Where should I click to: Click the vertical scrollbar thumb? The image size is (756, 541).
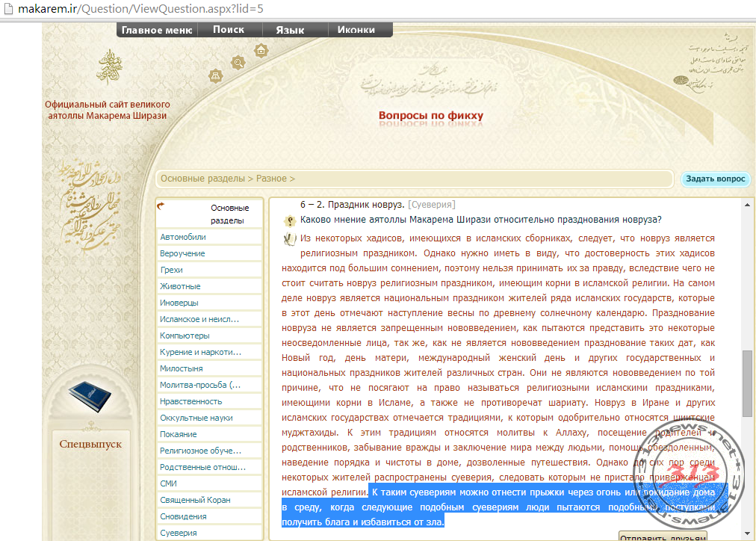pos(747,383)
